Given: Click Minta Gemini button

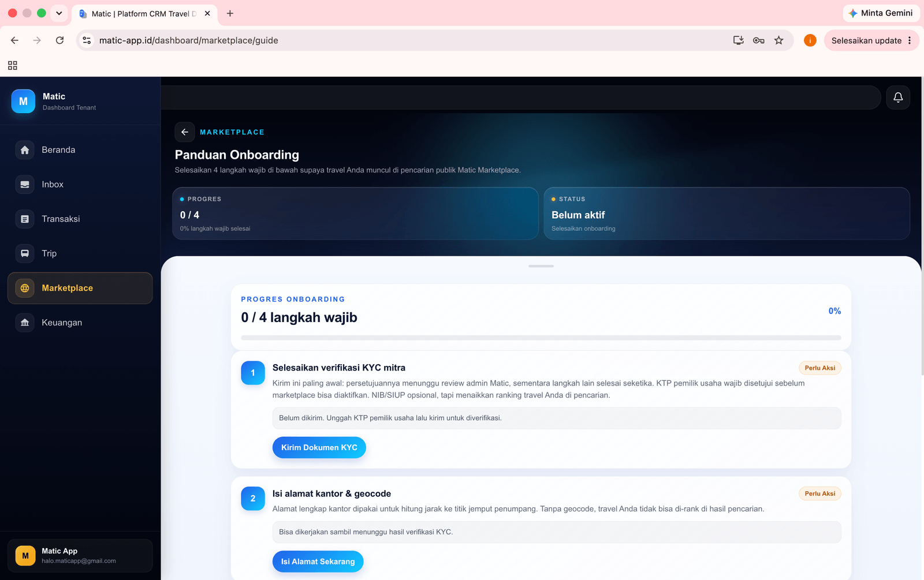Looking at the screenshot, I should [881, 13].
